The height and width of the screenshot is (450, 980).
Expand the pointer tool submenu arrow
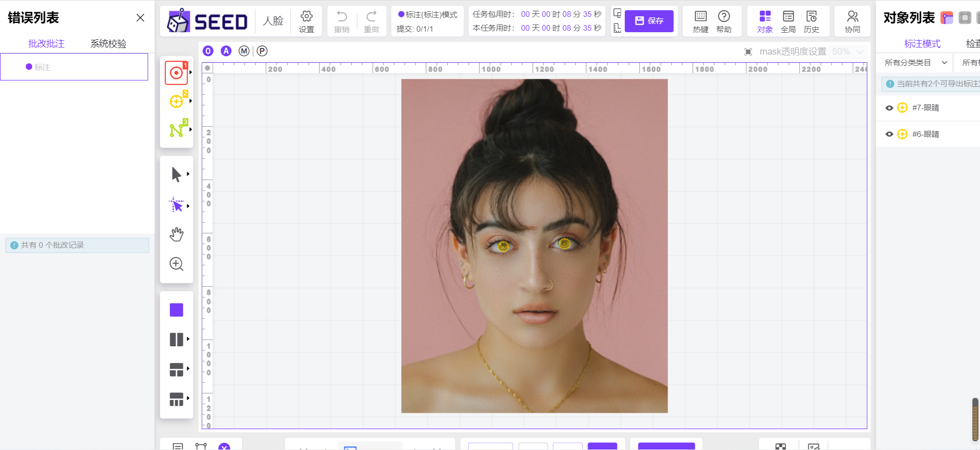pyautogui.click(x=188, y=174)
